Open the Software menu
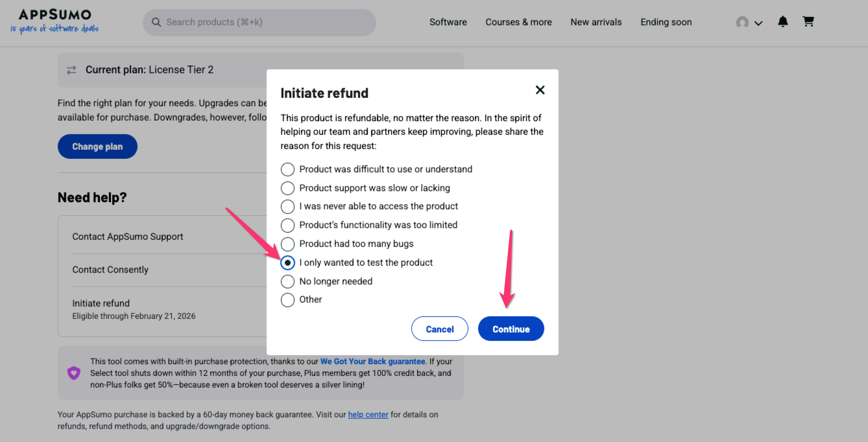868x442 pixels. [x=448, y=22]
